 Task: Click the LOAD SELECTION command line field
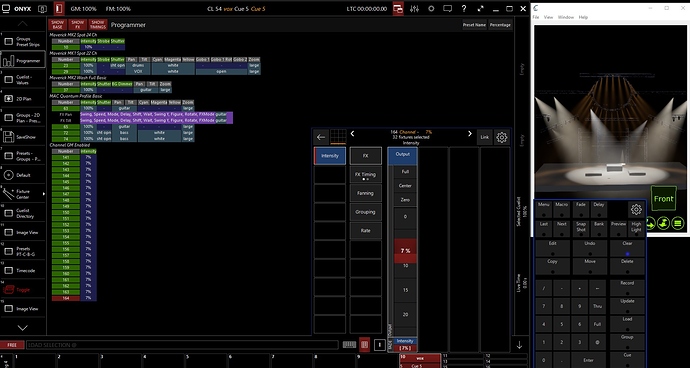(182, 345)
